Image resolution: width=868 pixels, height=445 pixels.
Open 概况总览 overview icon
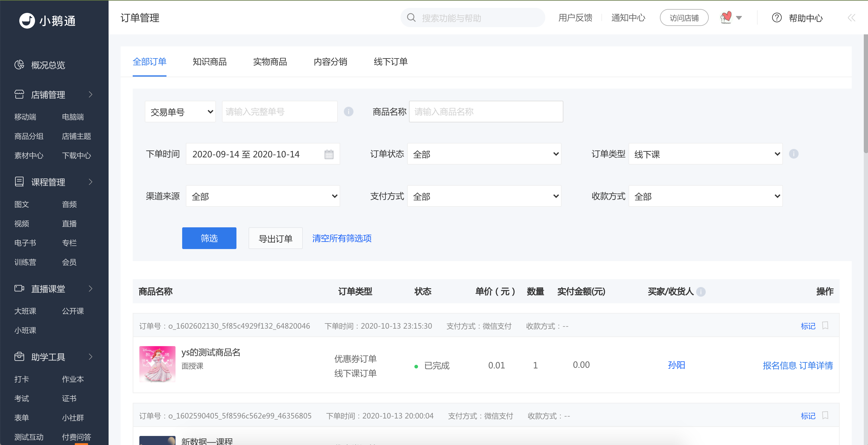(x=19, y=65)
